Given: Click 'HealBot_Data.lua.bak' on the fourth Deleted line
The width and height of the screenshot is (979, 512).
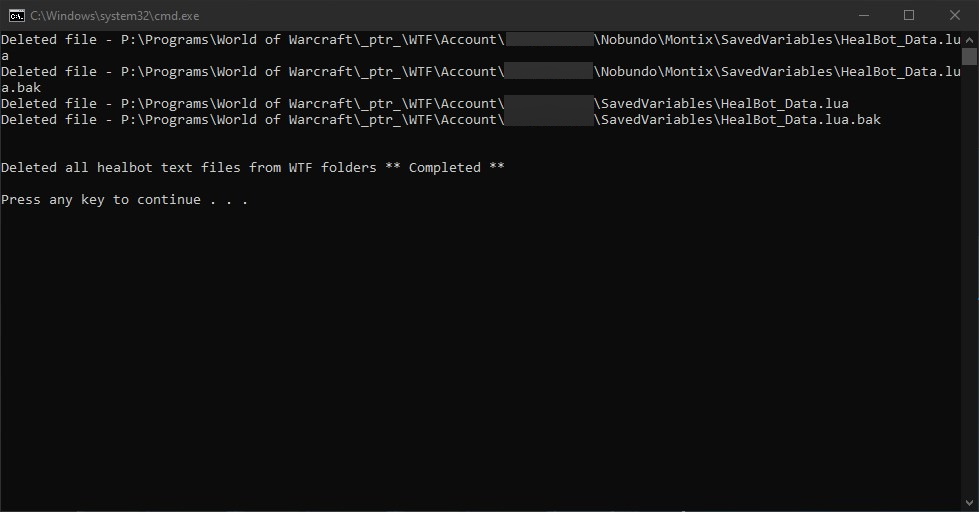Looking at the screenshot, I should [x=800, y=120].
